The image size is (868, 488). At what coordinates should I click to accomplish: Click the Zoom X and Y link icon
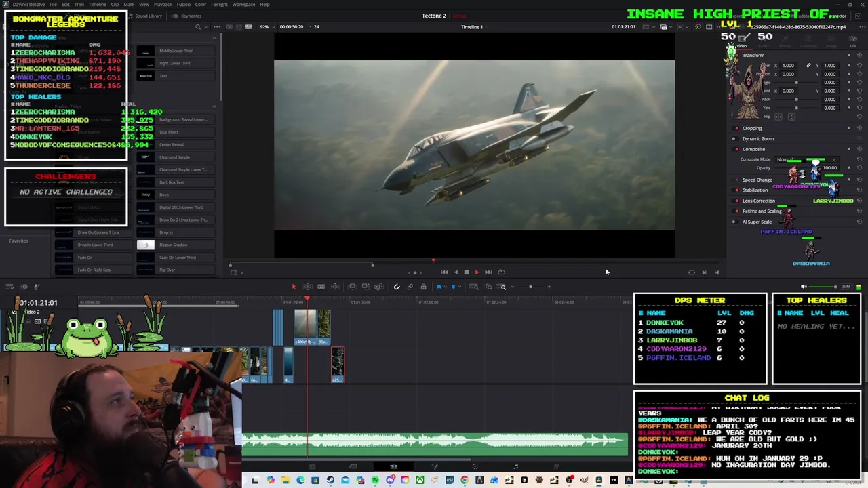tap(808, 65)
